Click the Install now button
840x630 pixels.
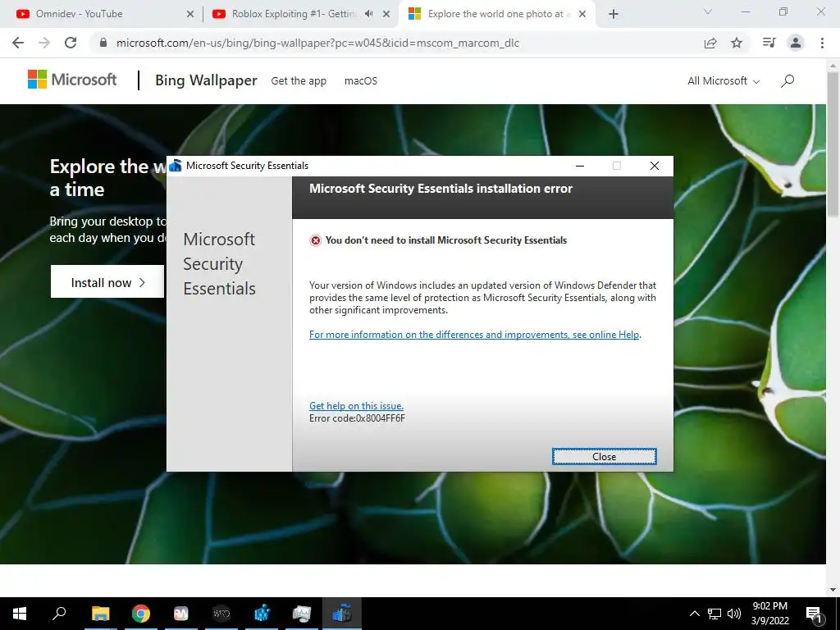click(107, 282)
